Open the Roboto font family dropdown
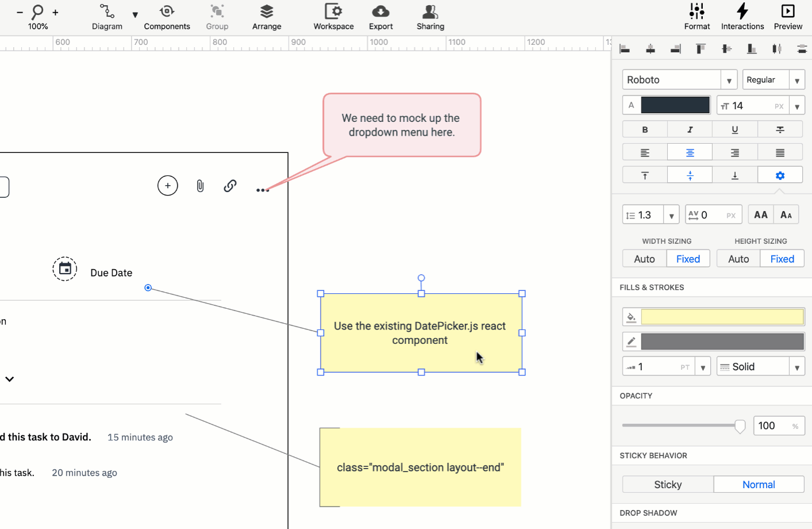Screen dimensions: 812x529 [x=679, y=80]
